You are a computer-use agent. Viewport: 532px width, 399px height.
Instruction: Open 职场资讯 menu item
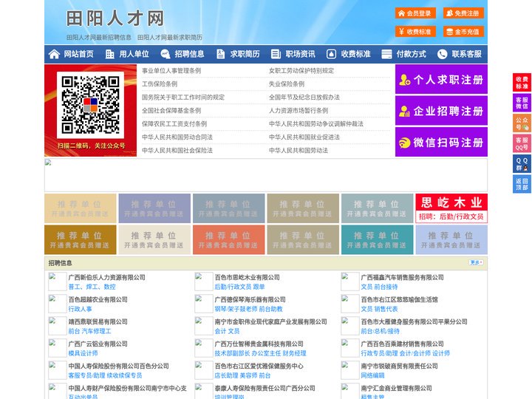click(x=300, y=54)
